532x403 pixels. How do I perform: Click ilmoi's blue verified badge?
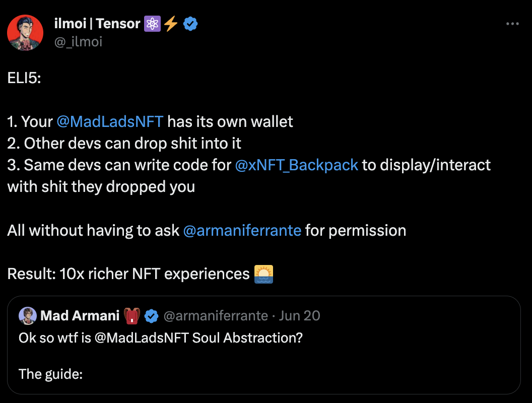click(x=190, y=23)
